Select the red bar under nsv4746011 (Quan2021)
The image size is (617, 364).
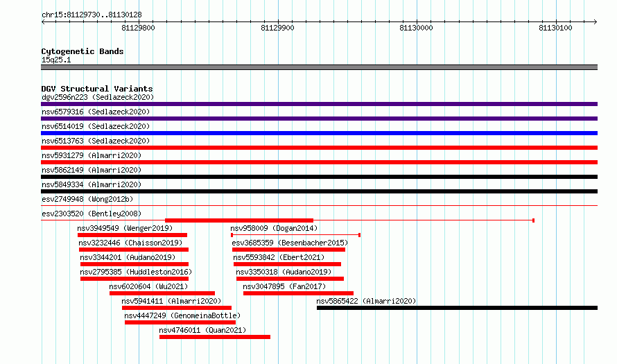click(x=215, y=337)
